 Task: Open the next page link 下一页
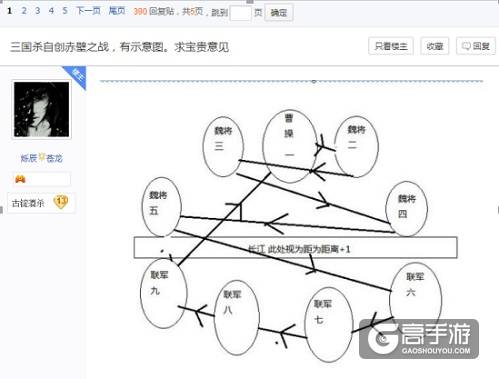[88, 11]
